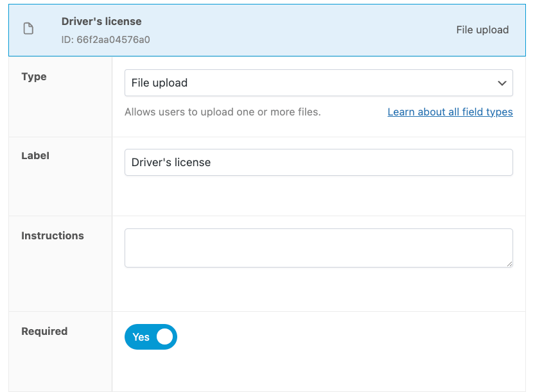Screen dimensions: 533x392
Task: Click the Instructions setting label
Action: [53, 235]
